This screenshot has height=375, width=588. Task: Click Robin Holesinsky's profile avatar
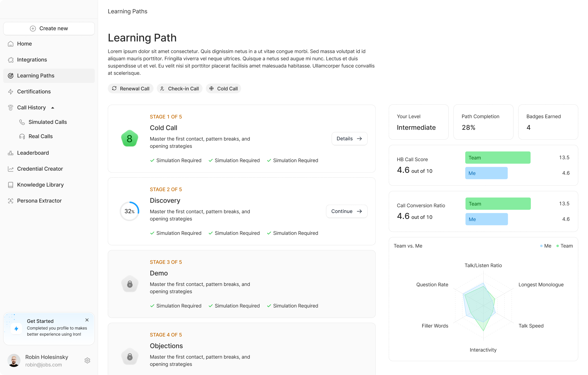[x=14, y=361]
